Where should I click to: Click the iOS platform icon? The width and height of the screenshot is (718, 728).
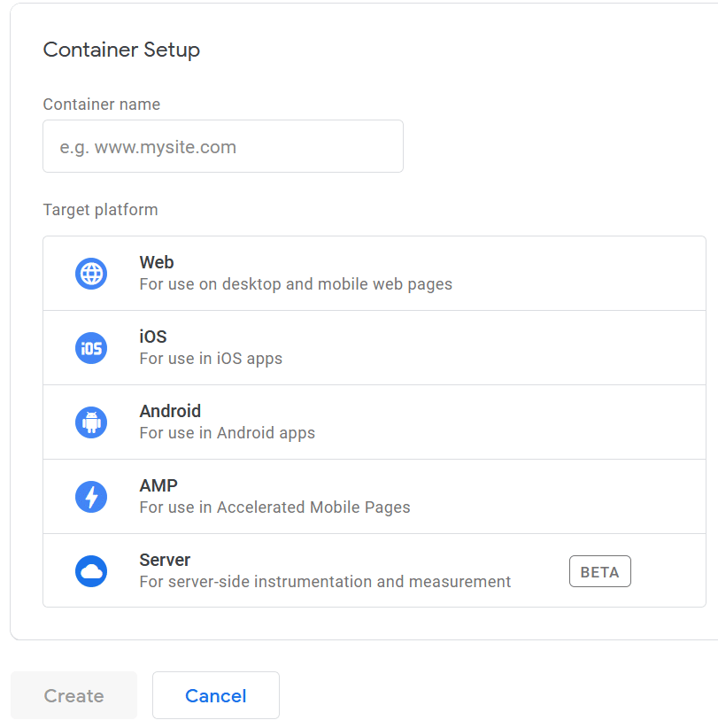click(x=91, y=348)
